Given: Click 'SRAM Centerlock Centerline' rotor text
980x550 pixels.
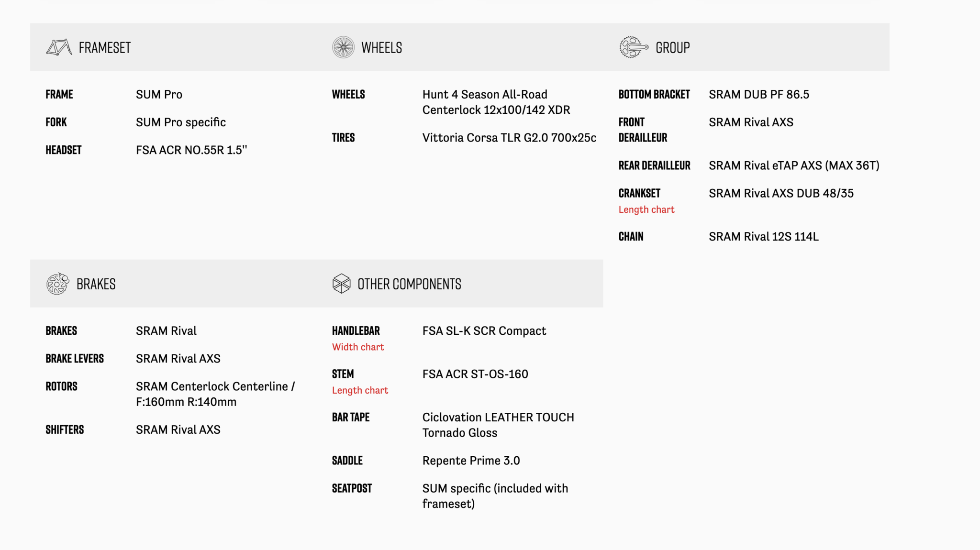Looking at the screenshot, I should point(212,386).
